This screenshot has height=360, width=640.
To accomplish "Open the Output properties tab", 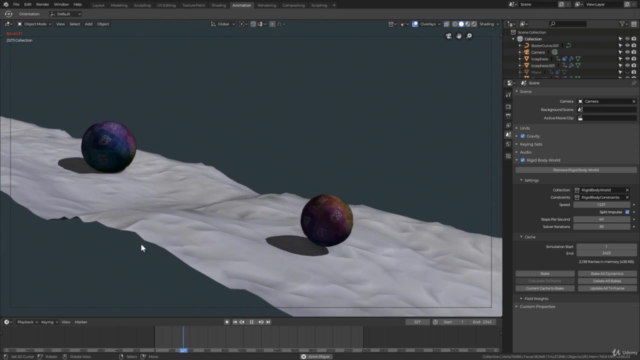I will tap(508, 116).
